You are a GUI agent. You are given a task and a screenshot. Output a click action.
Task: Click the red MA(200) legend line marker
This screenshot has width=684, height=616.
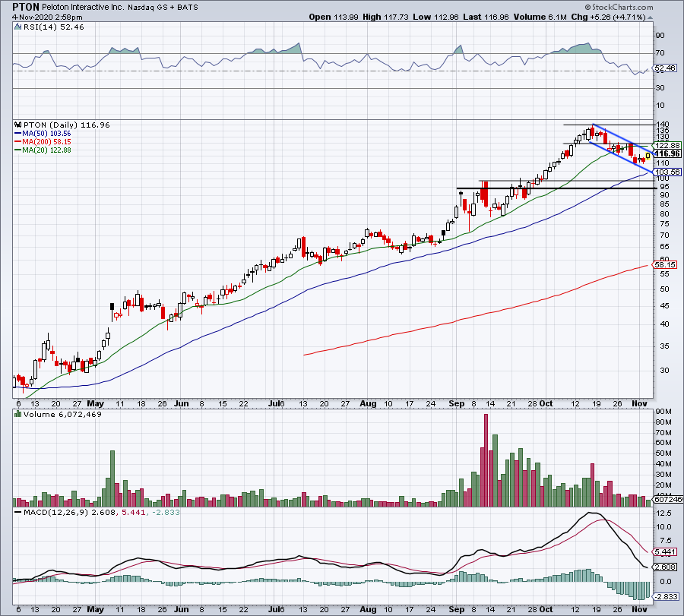coord(18,142)
